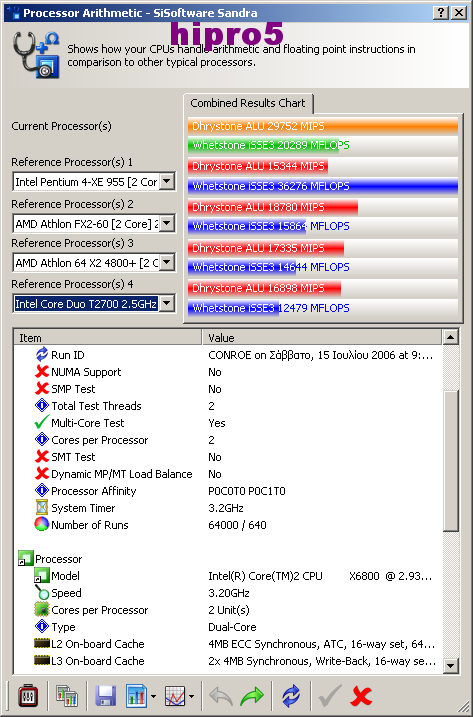
Task: Click the CONROE Run ID value
Action: click(320, 355)
